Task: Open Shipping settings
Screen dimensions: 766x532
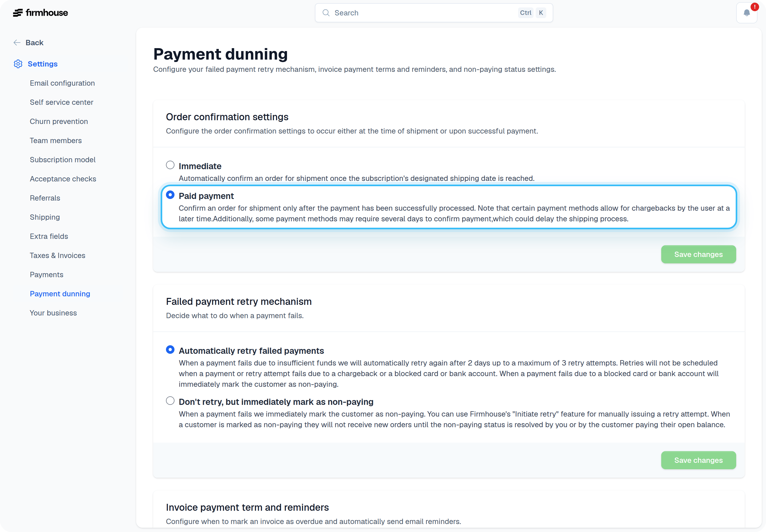Action: pos(45,217)
